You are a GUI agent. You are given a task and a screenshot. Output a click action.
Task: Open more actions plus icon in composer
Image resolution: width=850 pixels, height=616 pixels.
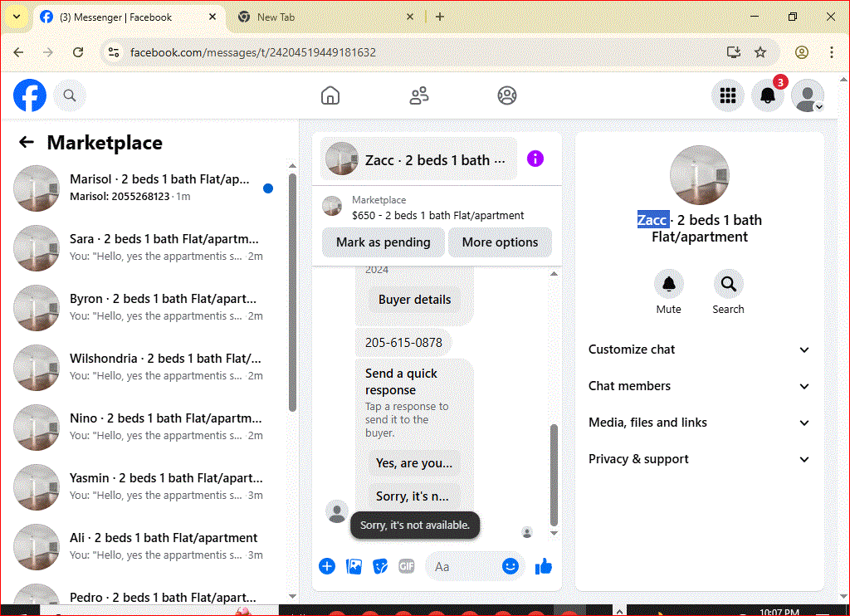(327, 566)
